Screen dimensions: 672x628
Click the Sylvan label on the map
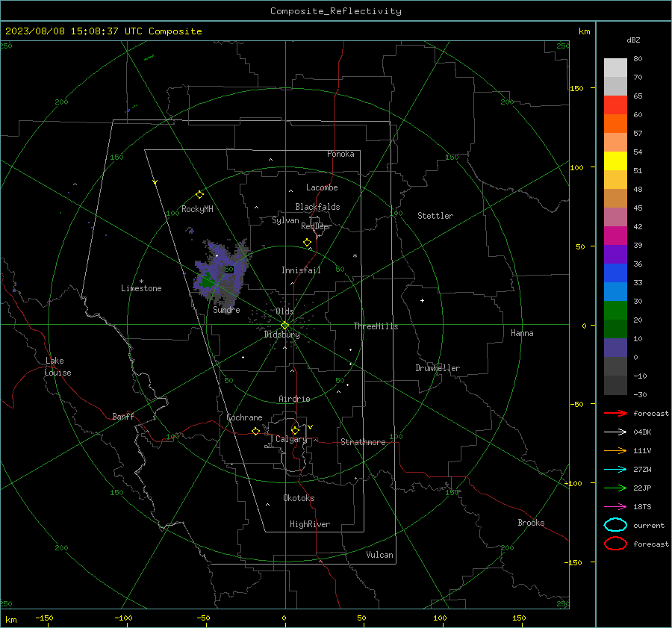285,220
